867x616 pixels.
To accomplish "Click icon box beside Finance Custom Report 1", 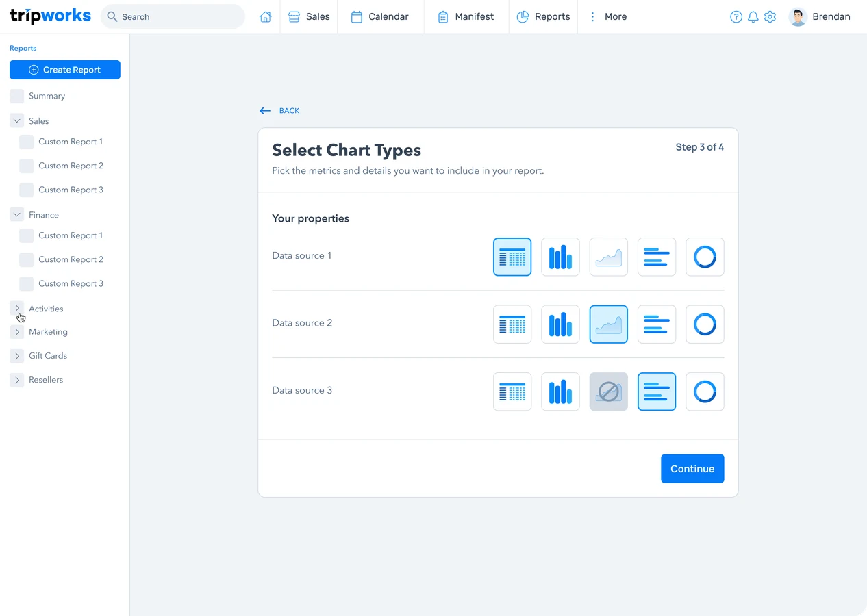I will coord(27,235).
